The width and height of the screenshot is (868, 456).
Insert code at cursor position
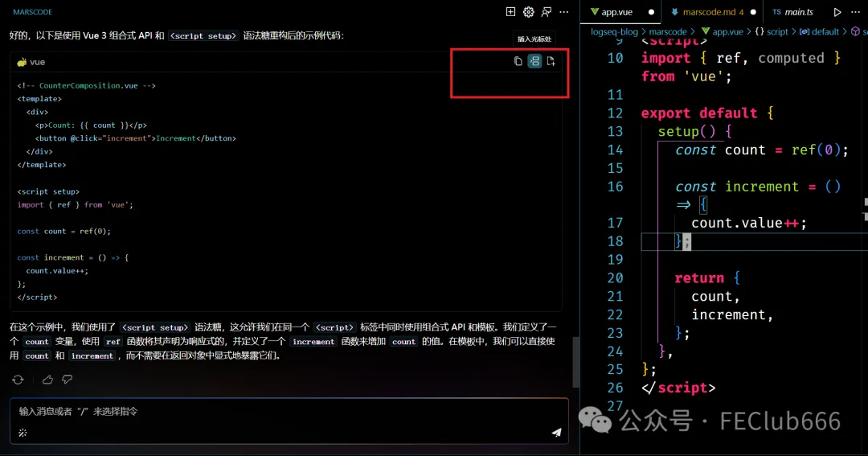tap(534, 61)
